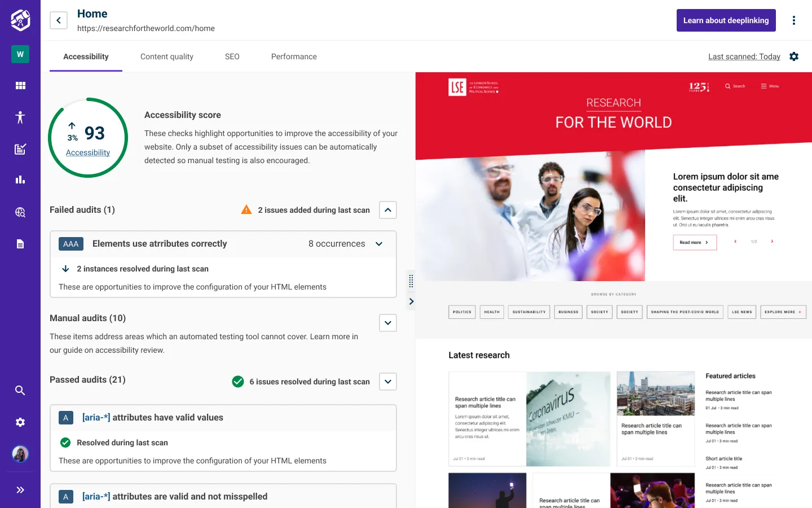Expand the Passed audits section
The image size is (812, 508).
pos(387,381)
